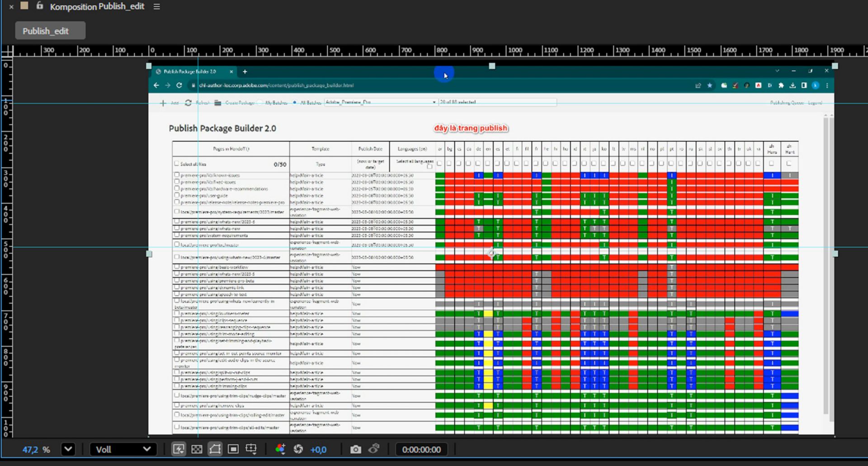868x466 pixels.
Task: Click the +0,0 exposure value
Action: click(x=318, y=450)
